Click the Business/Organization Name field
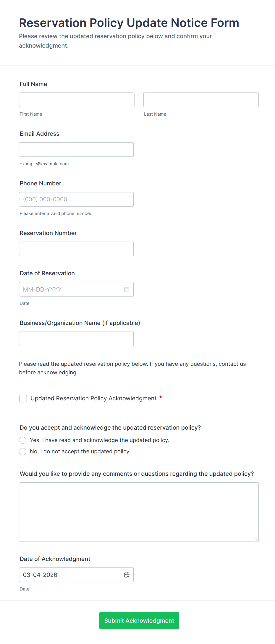 click(76, 339)
